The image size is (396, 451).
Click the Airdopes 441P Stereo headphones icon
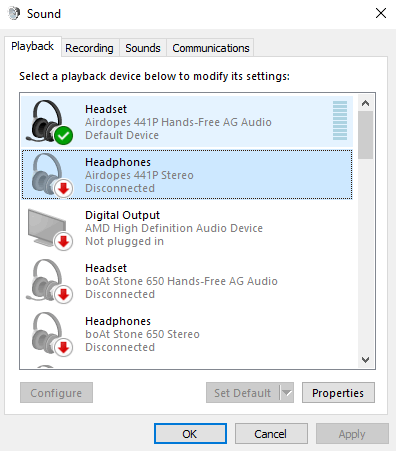pyautogui.click(x=51, y=175)
